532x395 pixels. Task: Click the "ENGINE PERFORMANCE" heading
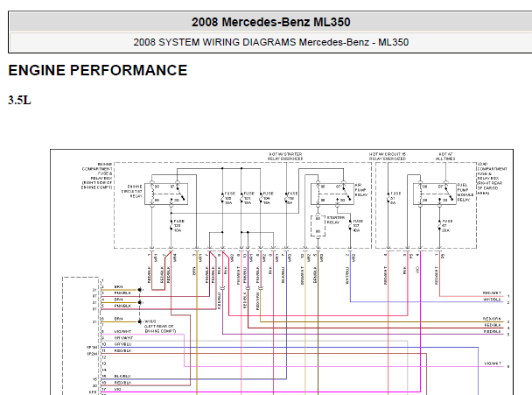[98, 70]
